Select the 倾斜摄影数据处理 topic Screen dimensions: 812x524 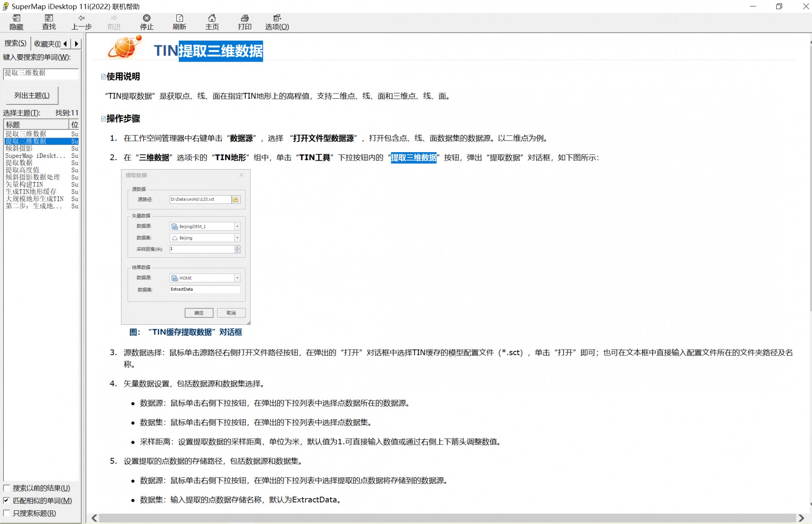pyautogui.click(x=41, y=177)
